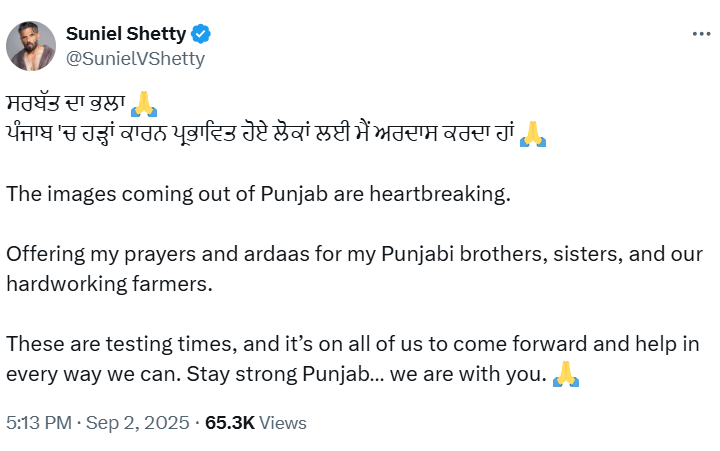Open the Suniel Shetty display name link
This screenshot has height=451, width=720.
[125, 34]
